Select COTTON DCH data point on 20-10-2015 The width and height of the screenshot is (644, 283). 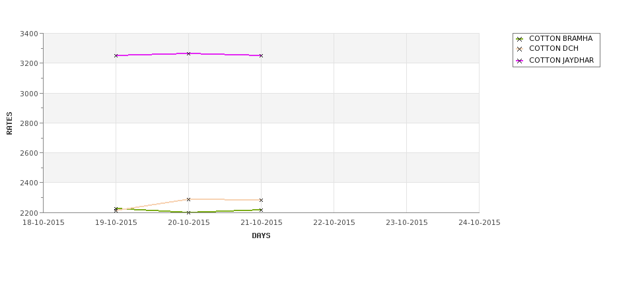click(x=188, y=200)
